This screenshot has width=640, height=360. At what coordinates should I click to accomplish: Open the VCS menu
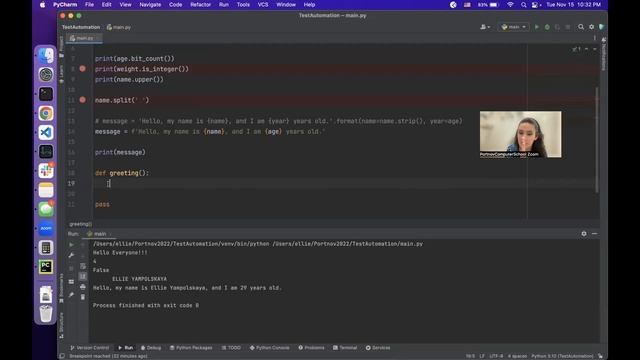[263, 4]
